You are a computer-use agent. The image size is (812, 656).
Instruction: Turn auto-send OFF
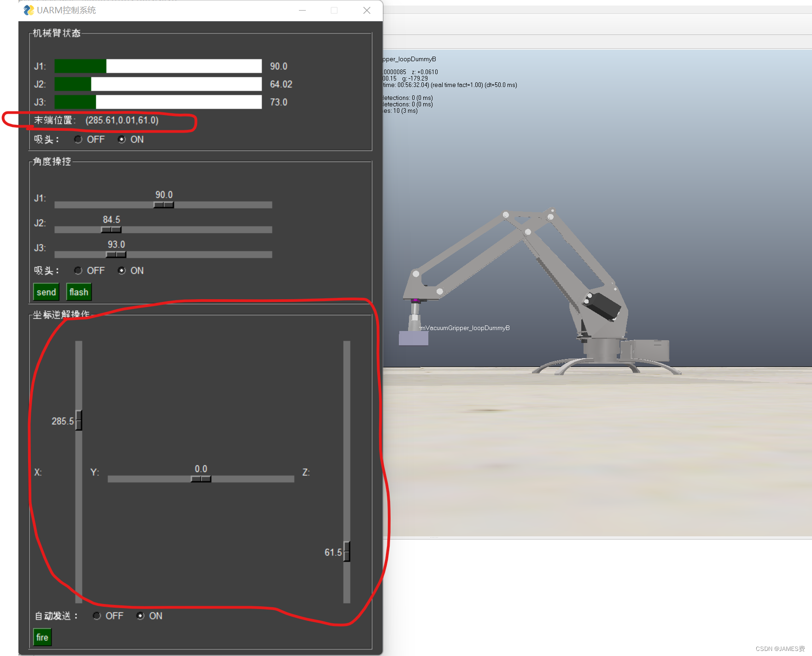97,616
